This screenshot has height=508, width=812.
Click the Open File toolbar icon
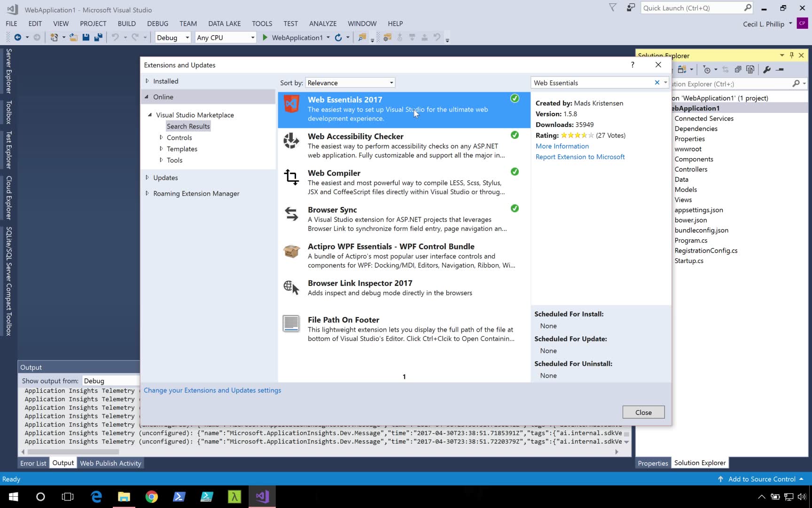point(74,38)
